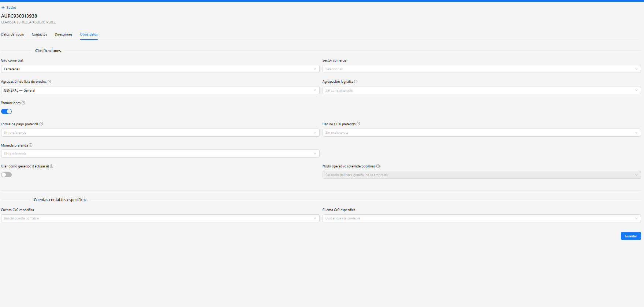This screenshot has width=644, height=307.
Task: Switch to the Contactos tab
Action: (40, 34)
